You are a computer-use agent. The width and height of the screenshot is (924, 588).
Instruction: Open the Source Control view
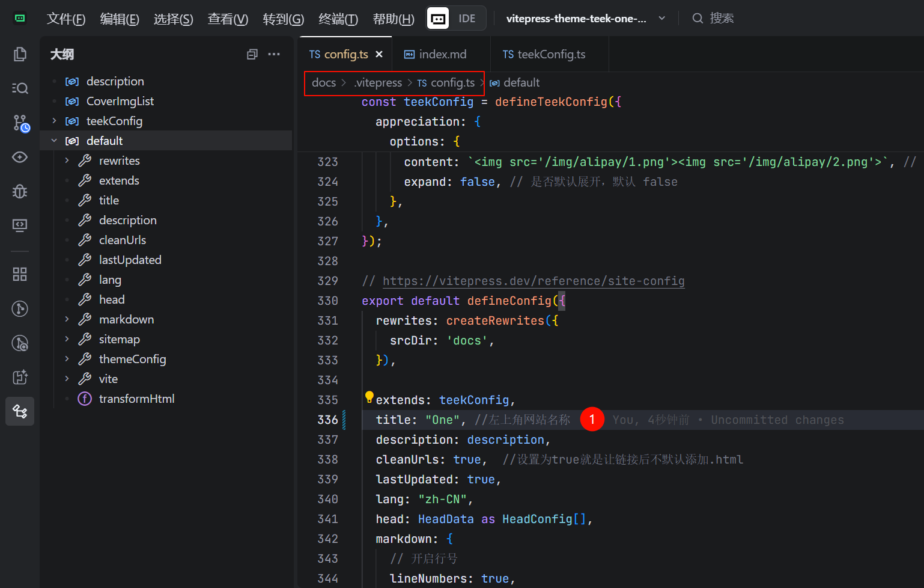point(21,123)
